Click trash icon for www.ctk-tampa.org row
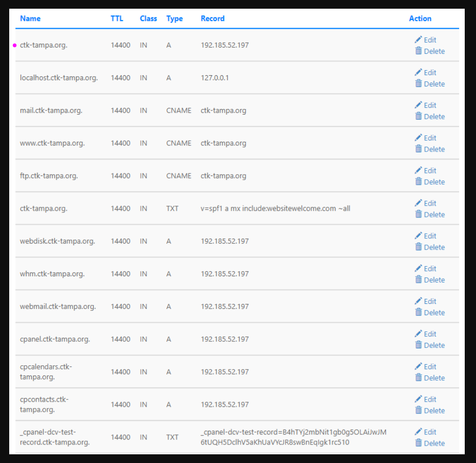 tap(418, 149)
